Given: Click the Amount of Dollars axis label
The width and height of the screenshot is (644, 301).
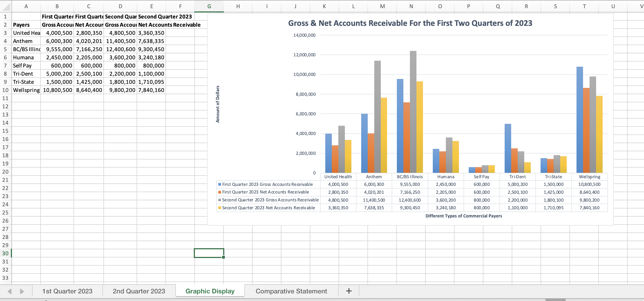Looking at the screenshot, I should tap(217, 104).
